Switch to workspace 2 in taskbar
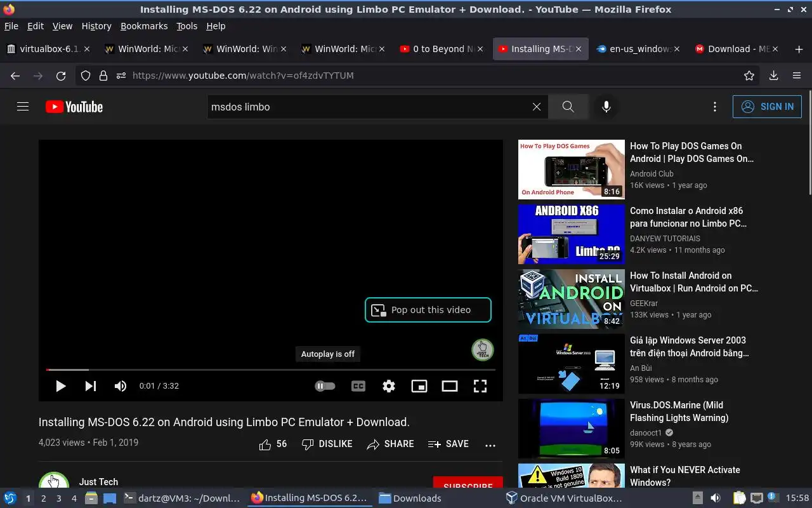The height and width of the screenshot is (508, 812). [x=43, y=498]
